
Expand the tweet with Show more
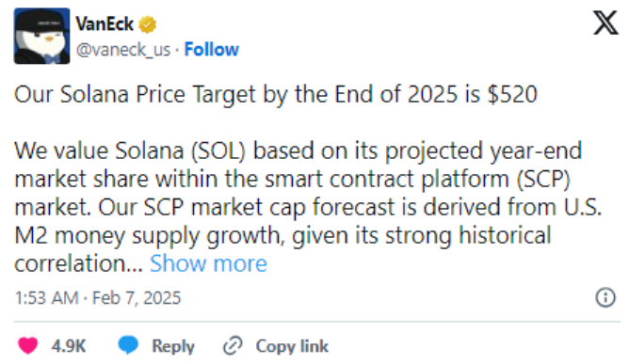[208, 263]
